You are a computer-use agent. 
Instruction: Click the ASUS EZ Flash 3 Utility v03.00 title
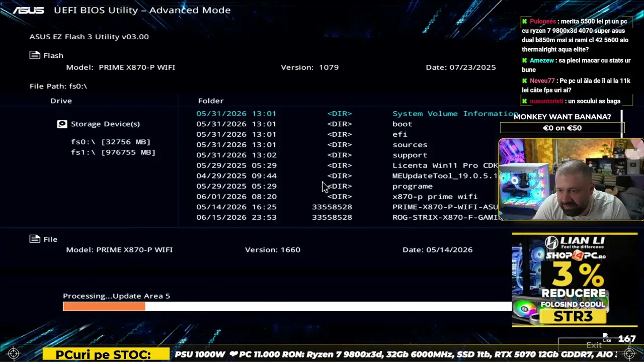[89, 37]
